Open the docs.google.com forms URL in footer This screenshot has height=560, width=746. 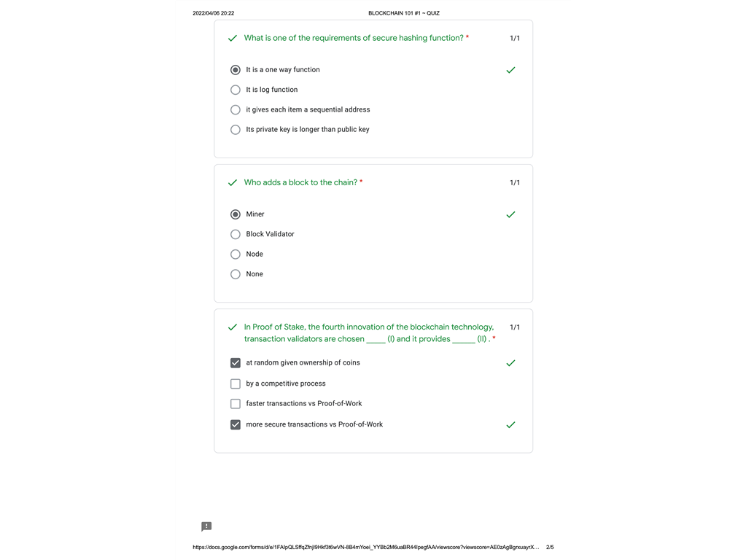[365, 547]
